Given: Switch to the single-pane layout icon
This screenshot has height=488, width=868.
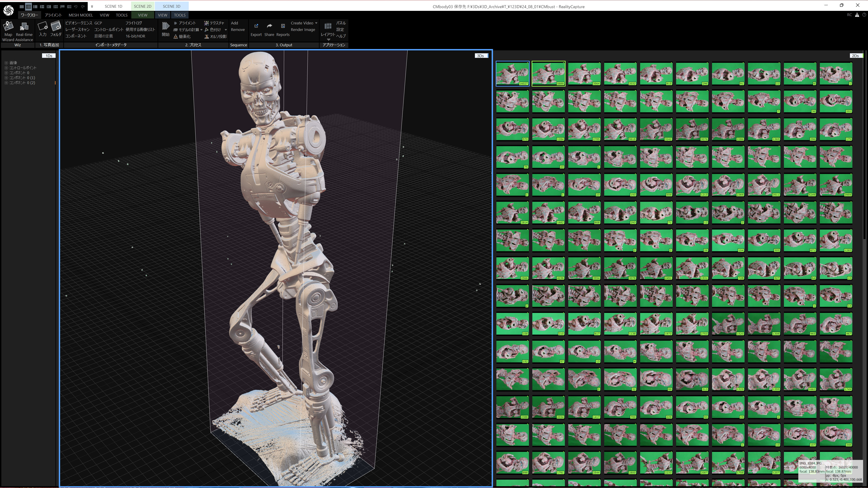Looking at the screenshot, I should pos(21,6).
